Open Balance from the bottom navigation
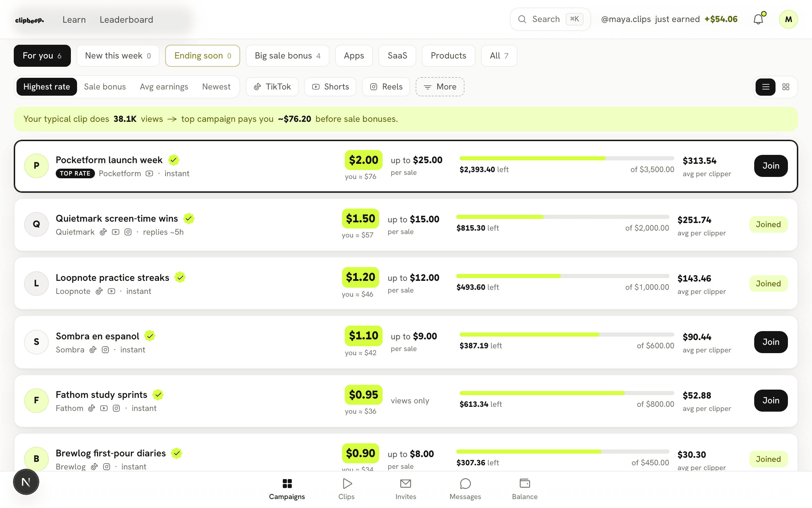The image size is (812, 508). pos(525,489)
